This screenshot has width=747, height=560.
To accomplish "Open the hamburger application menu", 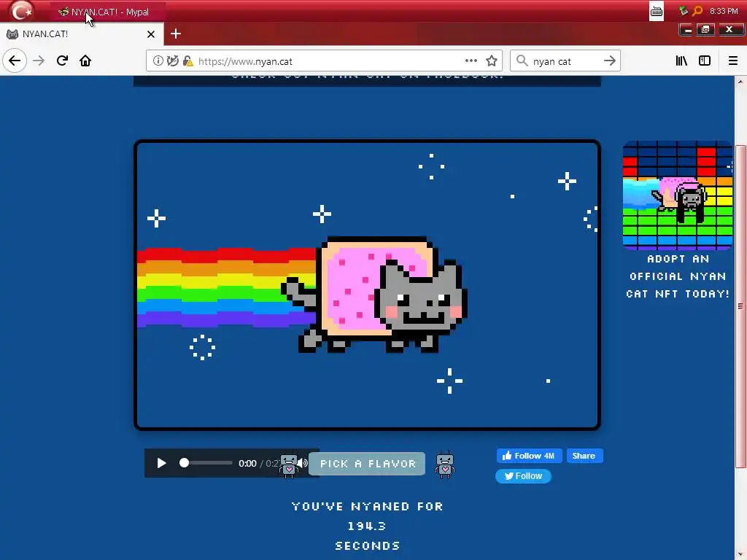I will 733,61.
